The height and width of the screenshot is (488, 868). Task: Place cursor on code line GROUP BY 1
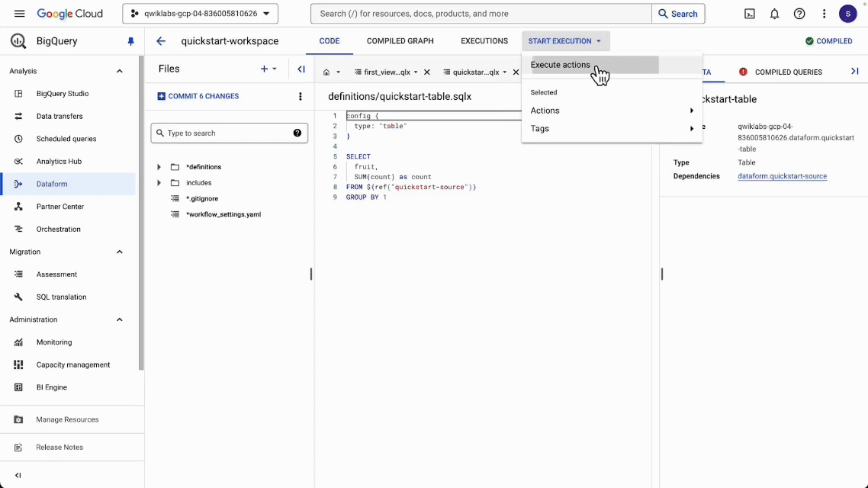[366, 197]
